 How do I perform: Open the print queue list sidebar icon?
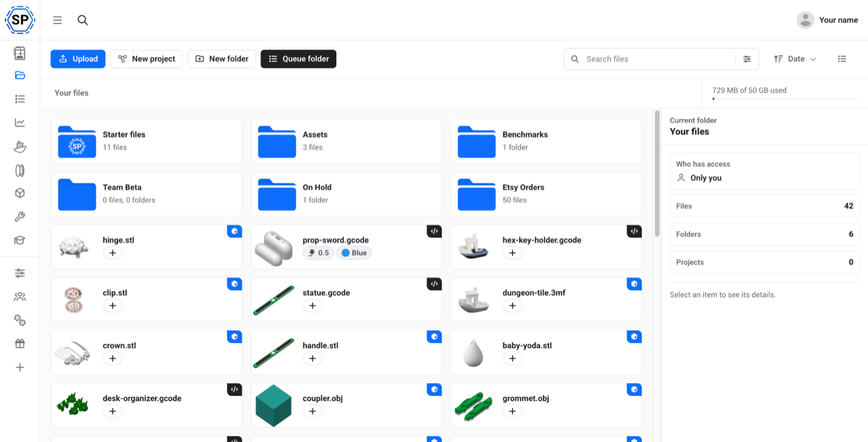point(20,99)
